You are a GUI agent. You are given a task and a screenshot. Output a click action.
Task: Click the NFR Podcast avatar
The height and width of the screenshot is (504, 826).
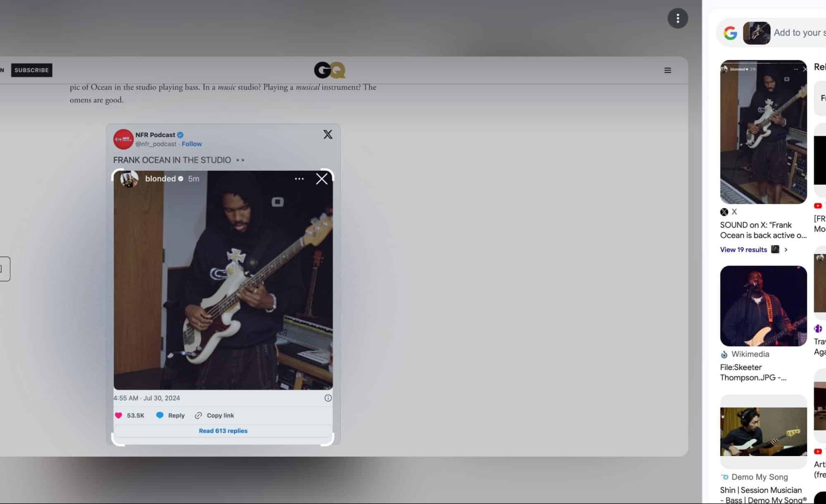click(x=123, y=139)
